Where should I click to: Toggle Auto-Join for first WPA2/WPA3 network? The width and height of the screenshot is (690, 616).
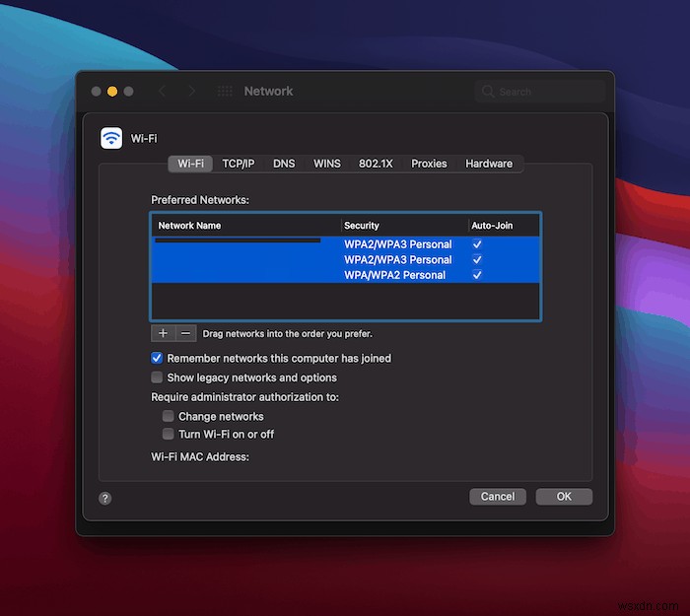click(477, 243)
